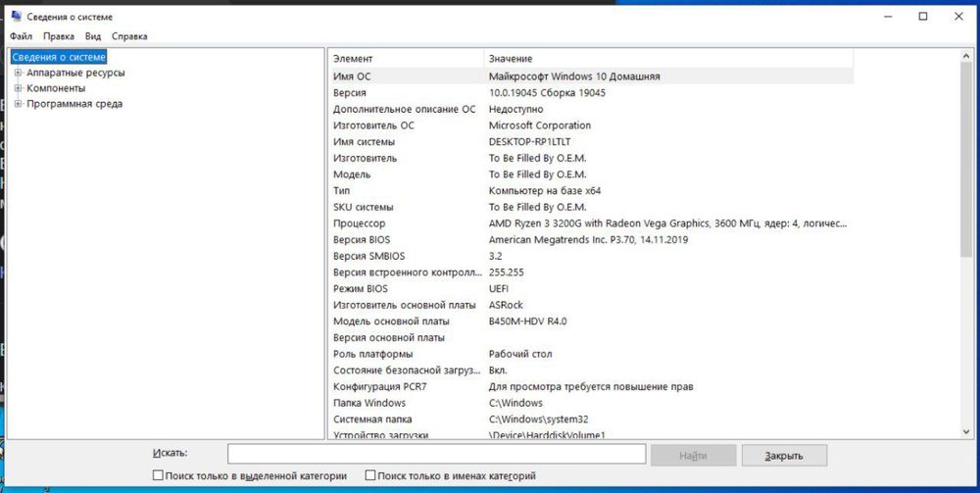Click American Megatrends Inc. P3.70 value
Screen dimensions: 980x493
point(588,239)
